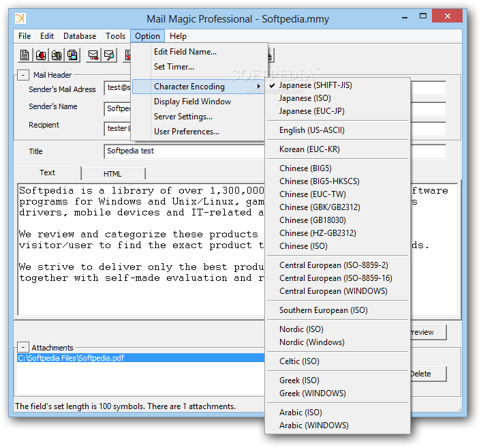Select Chinese (EUC-TW) encoding
This screenshot has width=481, height=448.
338,194
